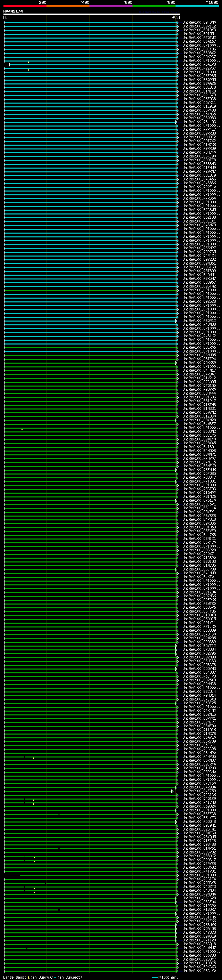Image resolution: width=222 pixels, height=980 pixels.
Task: Select the UniRef100_A5ALP3 label
Action: tap(199, 64)
